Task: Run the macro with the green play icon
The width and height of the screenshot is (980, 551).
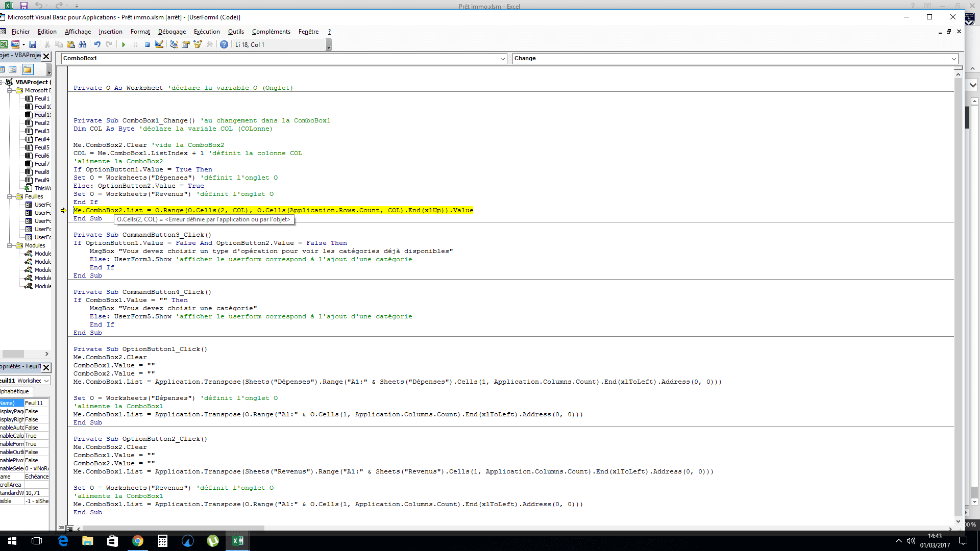Action: pyautogui.click(x=124, y=45)
